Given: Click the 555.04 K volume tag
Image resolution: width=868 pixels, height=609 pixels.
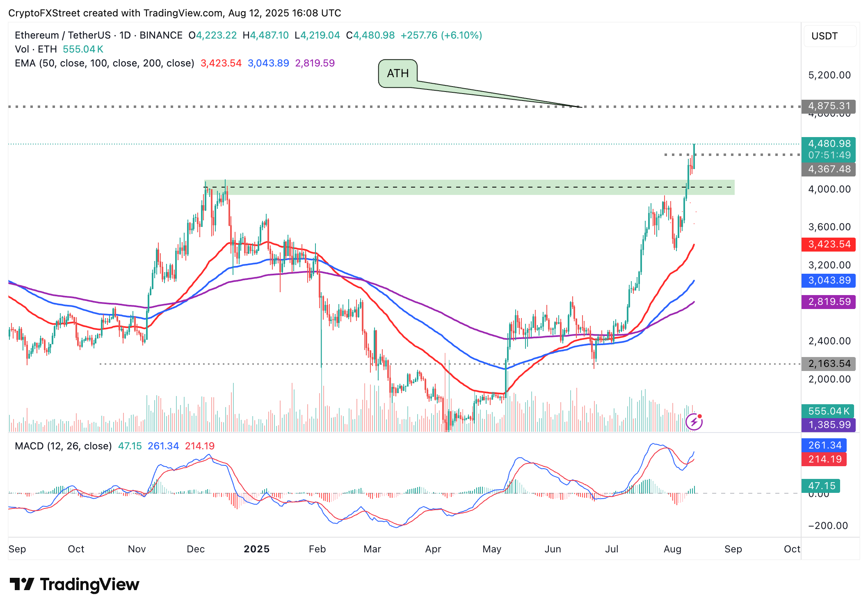Looking at the screenshot, I should [827, 411].
